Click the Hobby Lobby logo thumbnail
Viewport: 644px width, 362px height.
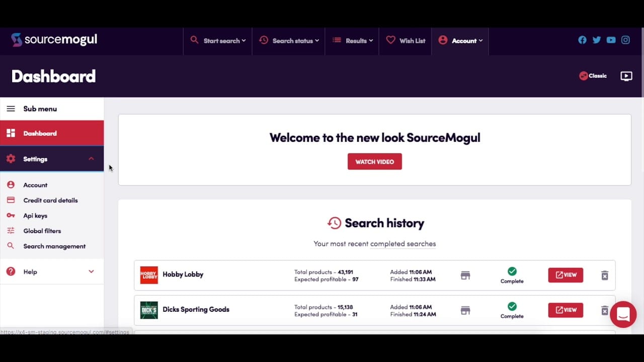click(149, 275)
